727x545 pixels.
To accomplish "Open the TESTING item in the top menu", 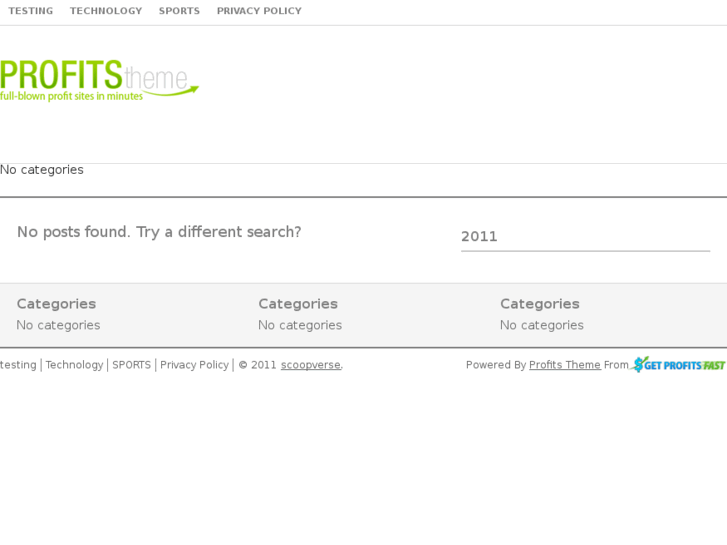I will 30,11.
